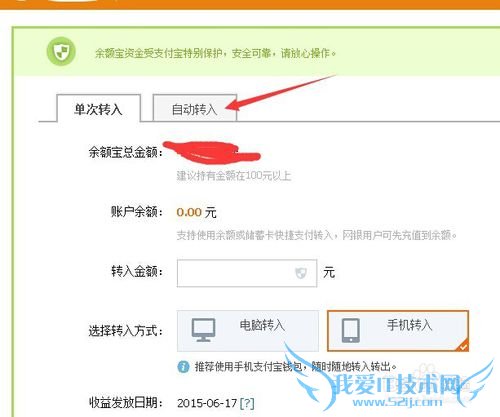Open the [?] help link beside date

247,403
